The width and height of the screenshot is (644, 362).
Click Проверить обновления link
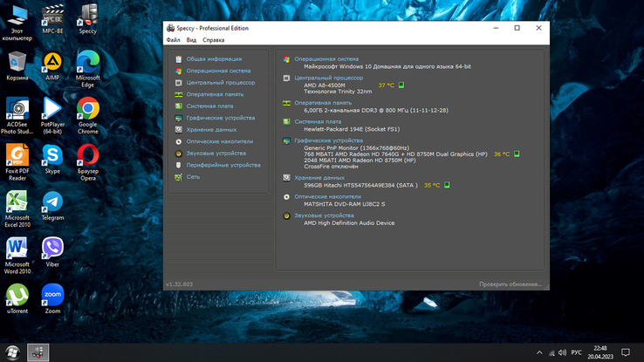510,284
